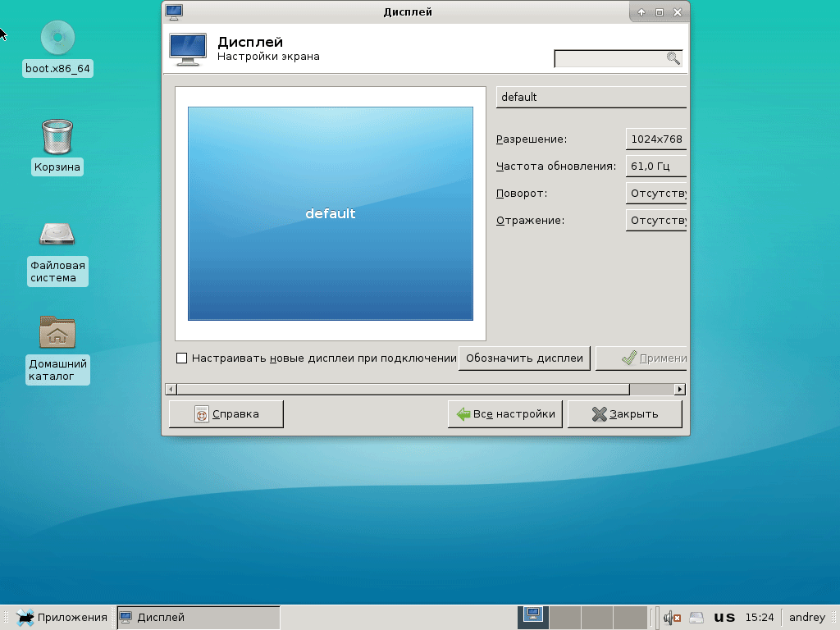
Task: Open the boot.x86_64 disc icon
Action: coord(57,38)
